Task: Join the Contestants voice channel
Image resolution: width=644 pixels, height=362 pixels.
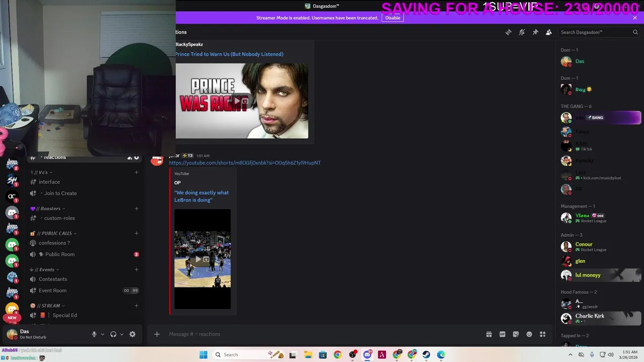Action: [85, 279]
